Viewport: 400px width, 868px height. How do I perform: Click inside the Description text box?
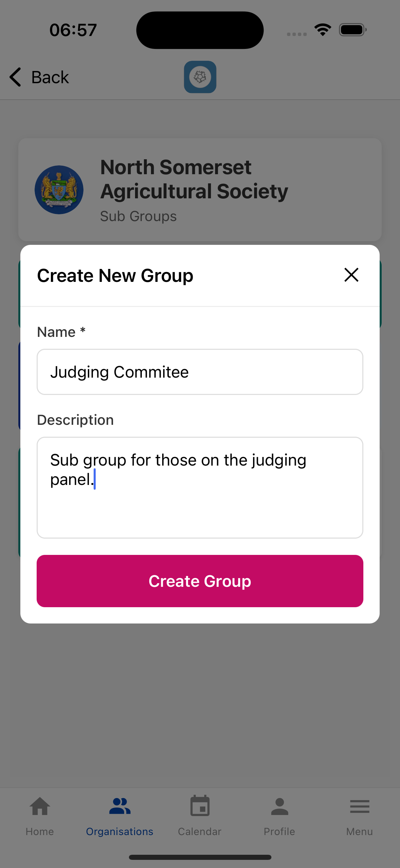click(200, 488)
